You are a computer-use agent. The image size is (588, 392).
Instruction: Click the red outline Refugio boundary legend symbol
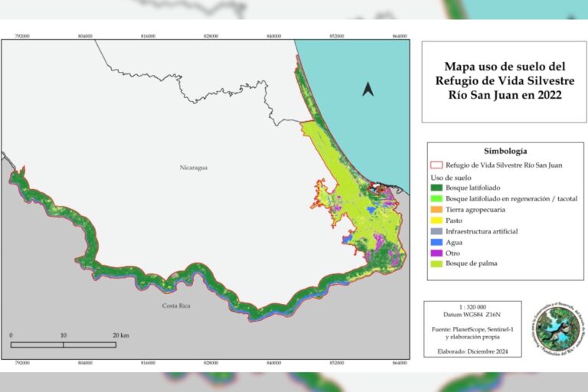(x=436, y=165)
